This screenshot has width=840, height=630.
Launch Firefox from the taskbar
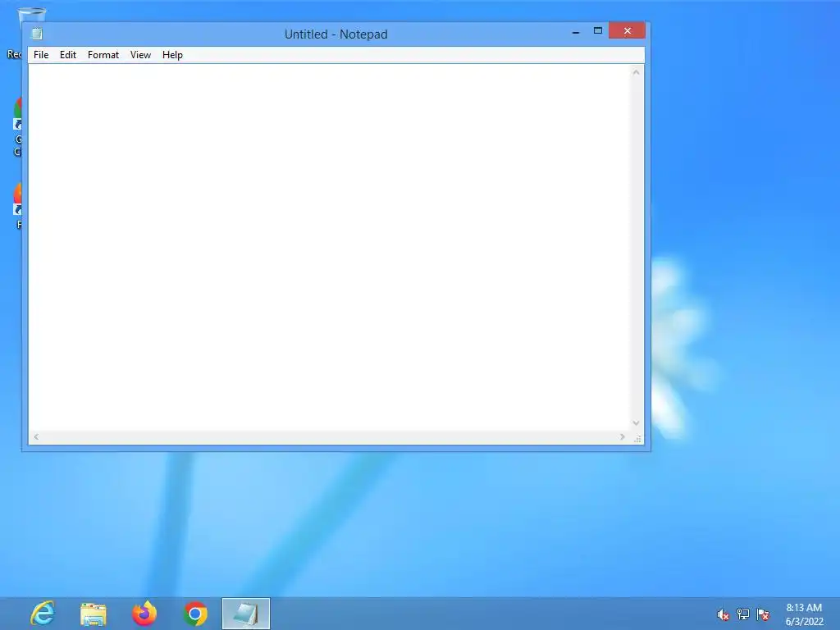(144, 614)
